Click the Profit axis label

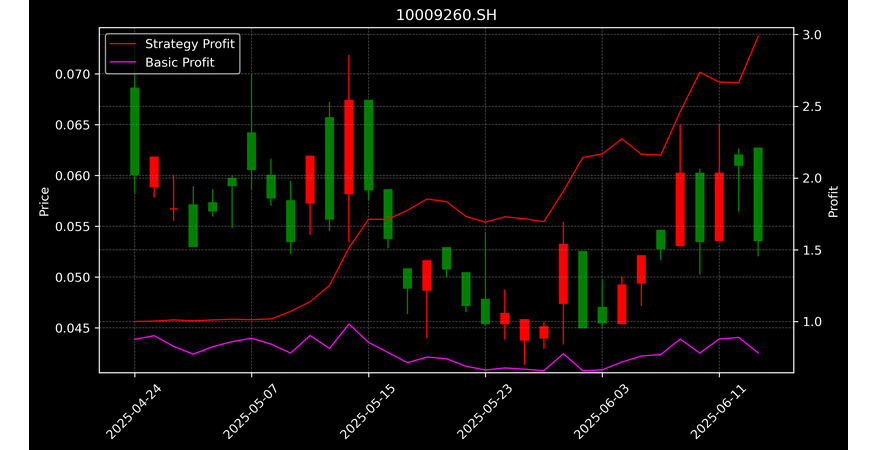click(833, 201)
